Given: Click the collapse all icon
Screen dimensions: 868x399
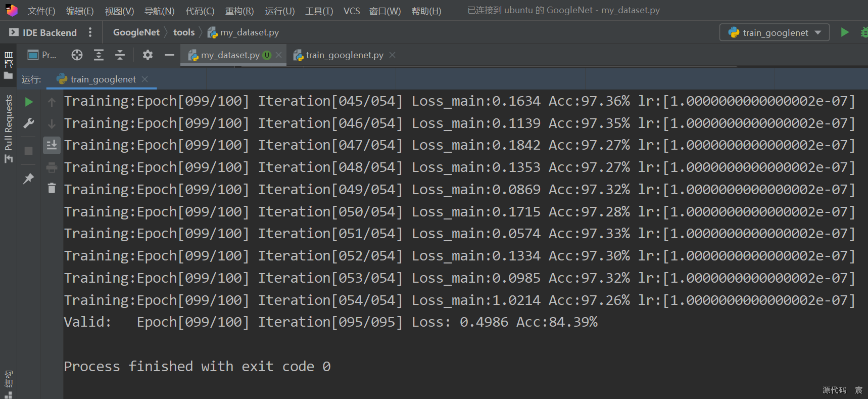Looking at the screenshot, I should [120, 55].
